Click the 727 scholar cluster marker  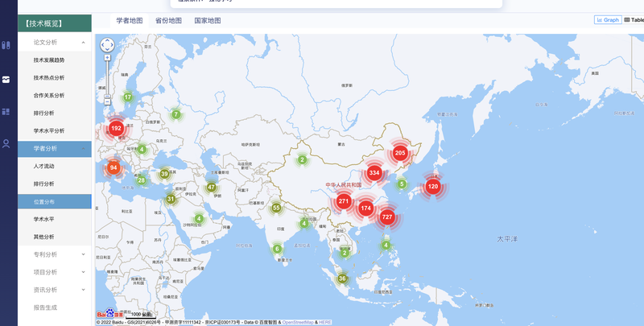[x=387, y=217]
